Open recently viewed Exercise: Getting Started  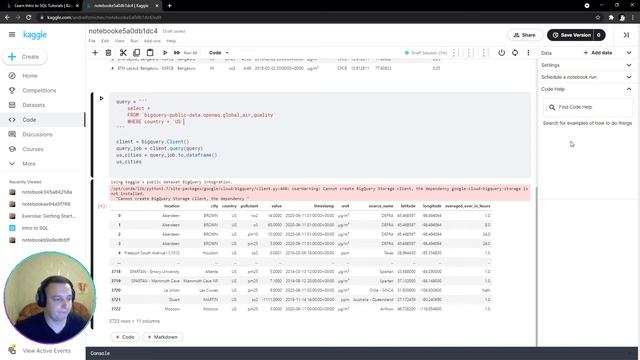(49, 216)
